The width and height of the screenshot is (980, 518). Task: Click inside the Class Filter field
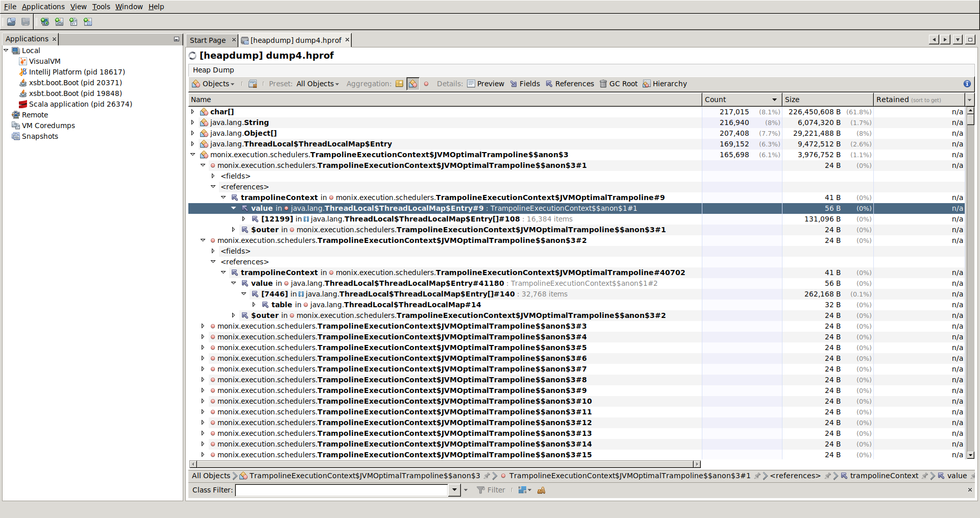click(342, 490)
